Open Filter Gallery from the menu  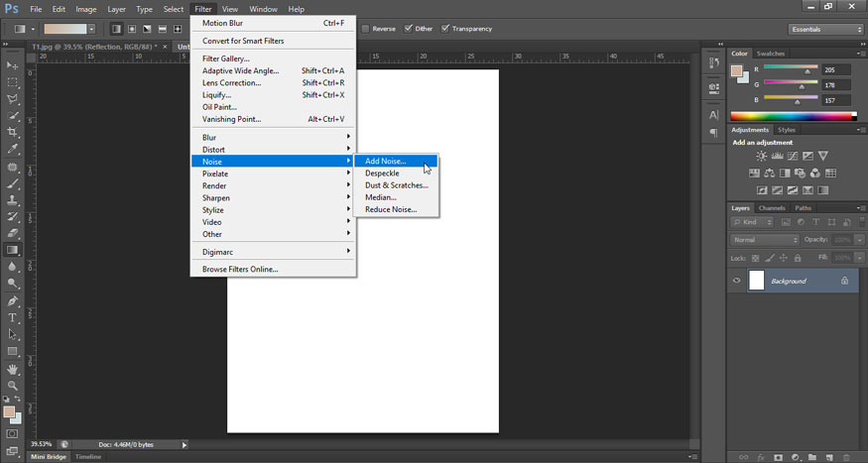[x=225, y=58]
